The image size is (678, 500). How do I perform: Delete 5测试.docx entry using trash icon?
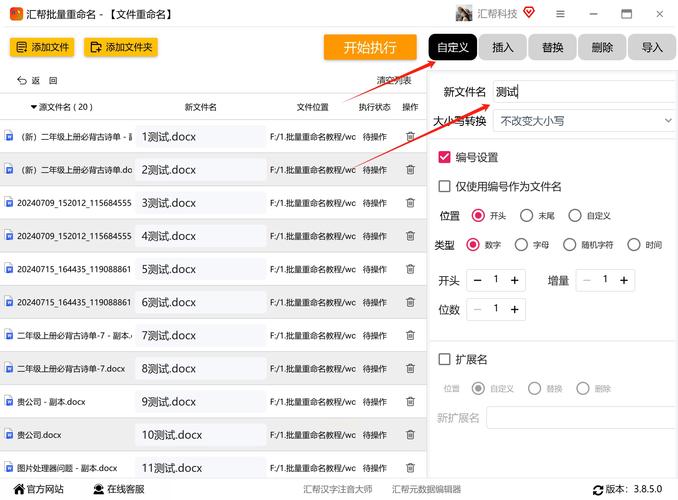click(410, 269)
